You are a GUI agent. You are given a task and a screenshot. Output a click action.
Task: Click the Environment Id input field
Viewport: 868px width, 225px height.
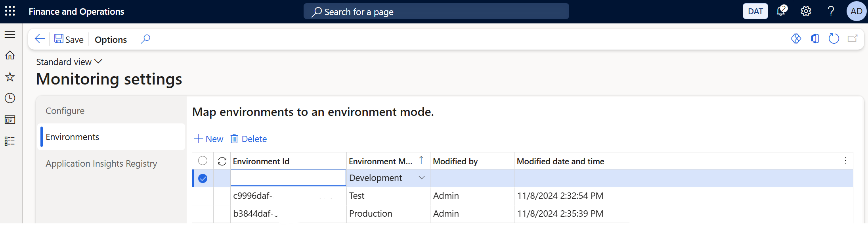pos(288,178)
